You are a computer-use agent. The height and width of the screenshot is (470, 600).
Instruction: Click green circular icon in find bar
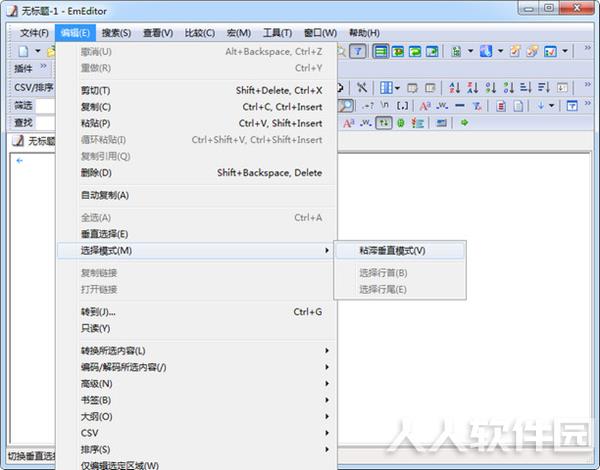(x=401, y=123)
